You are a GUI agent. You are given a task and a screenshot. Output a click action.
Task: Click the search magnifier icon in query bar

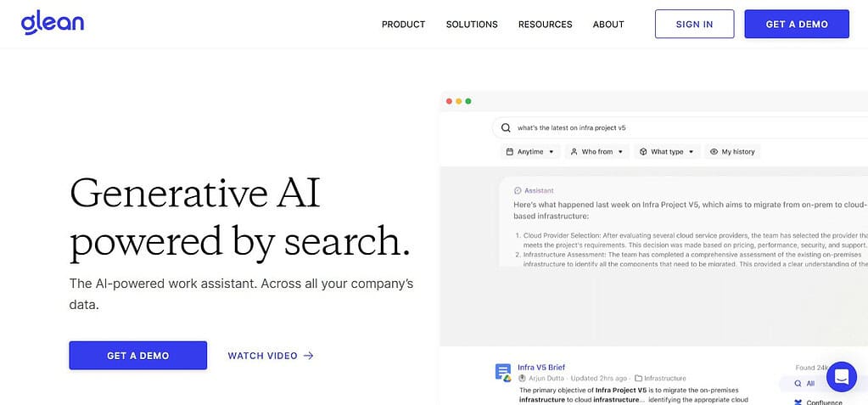(x=506, y=128)
